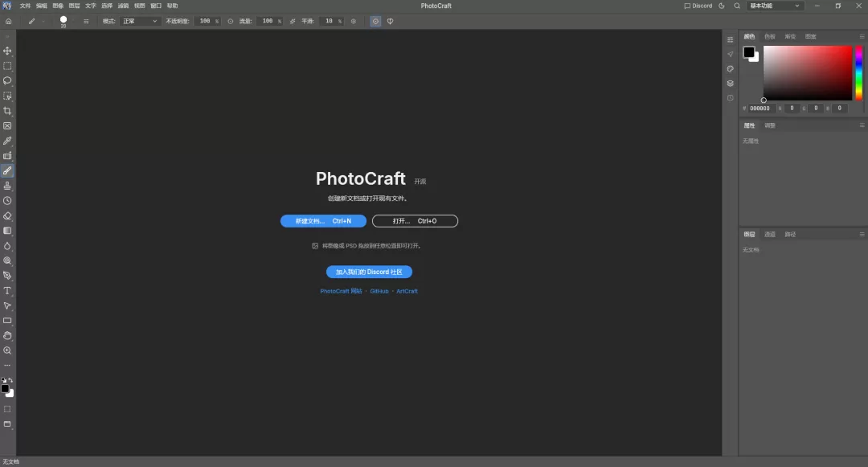The width and height of the screenshot is (868, 467).
Task: Select the Crop tool
Action: point(7,111)
